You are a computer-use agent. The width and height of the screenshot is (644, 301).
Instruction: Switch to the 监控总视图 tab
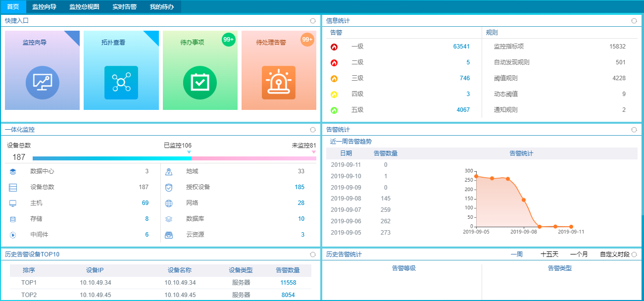tap(84, 7)
